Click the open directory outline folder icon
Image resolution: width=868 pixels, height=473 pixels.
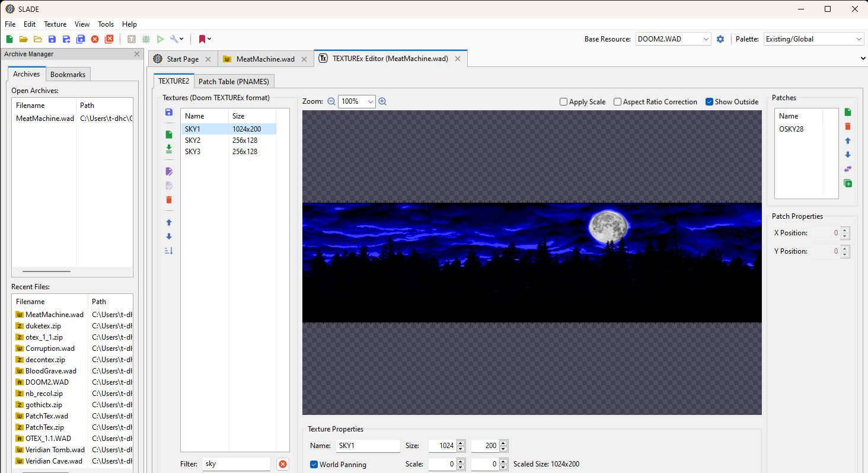pyautogui.click(x=38, y=39)
